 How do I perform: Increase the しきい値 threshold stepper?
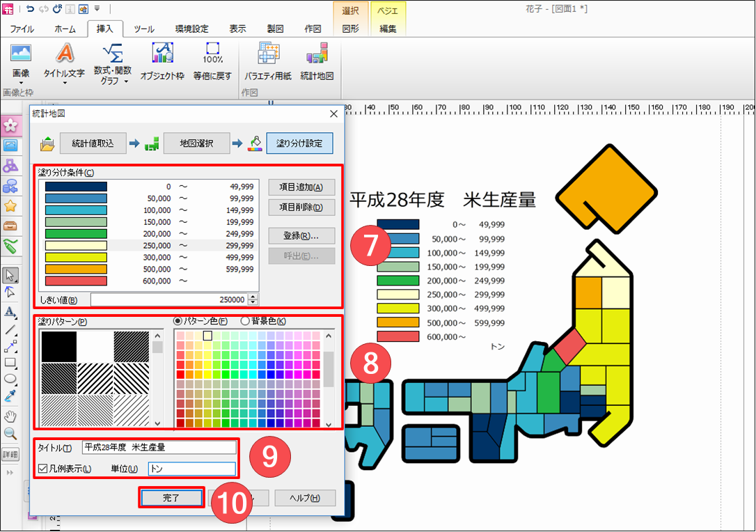coord(253,297)
